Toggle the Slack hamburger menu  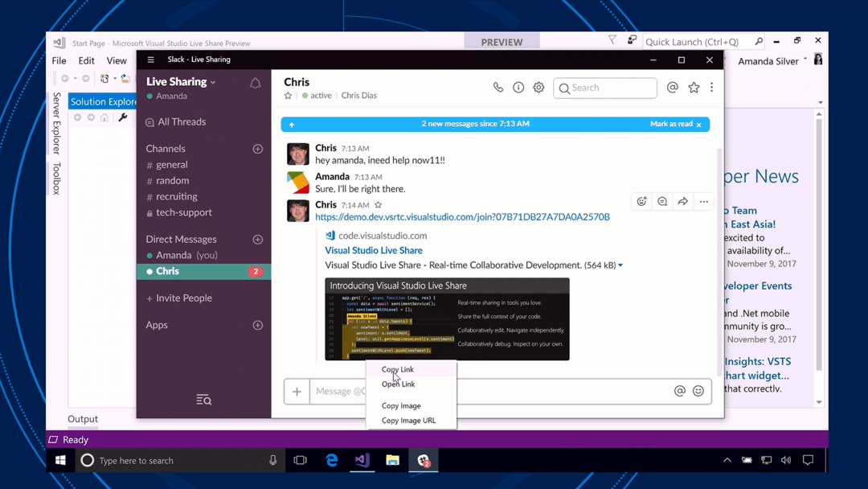150,60
